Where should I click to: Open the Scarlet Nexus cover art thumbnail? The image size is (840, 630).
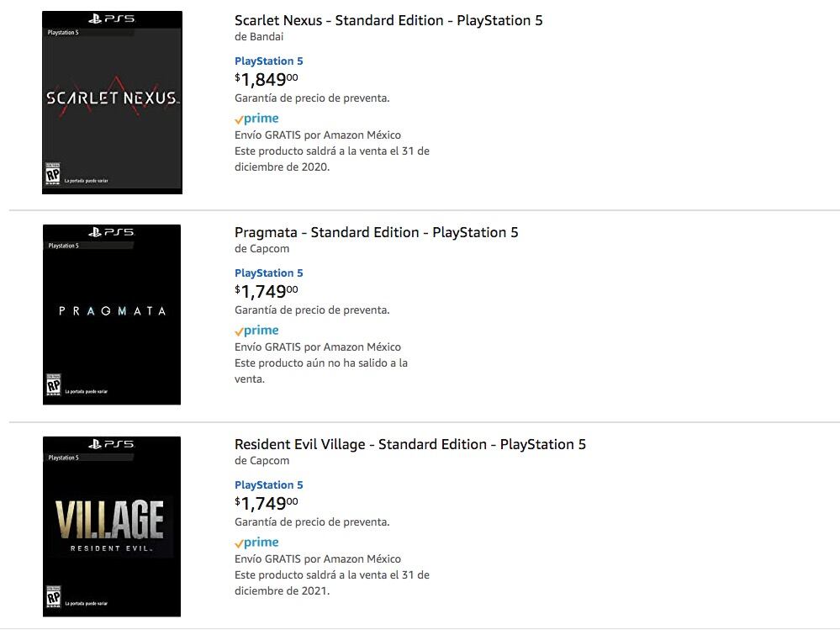click(x=111, y=101)
